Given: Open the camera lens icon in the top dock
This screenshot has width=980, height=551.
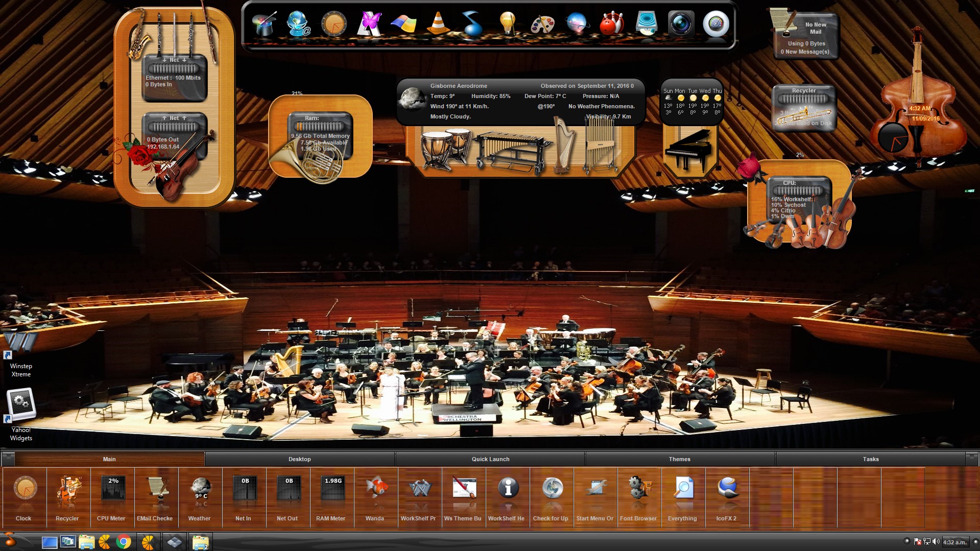Looking at the screenshot, I should click(x=681, y=24).
